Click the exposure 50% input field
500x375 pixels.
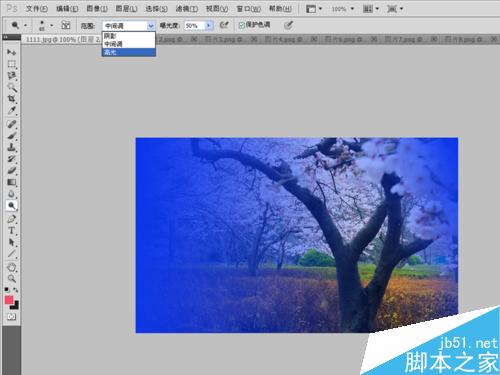point(194,25)
